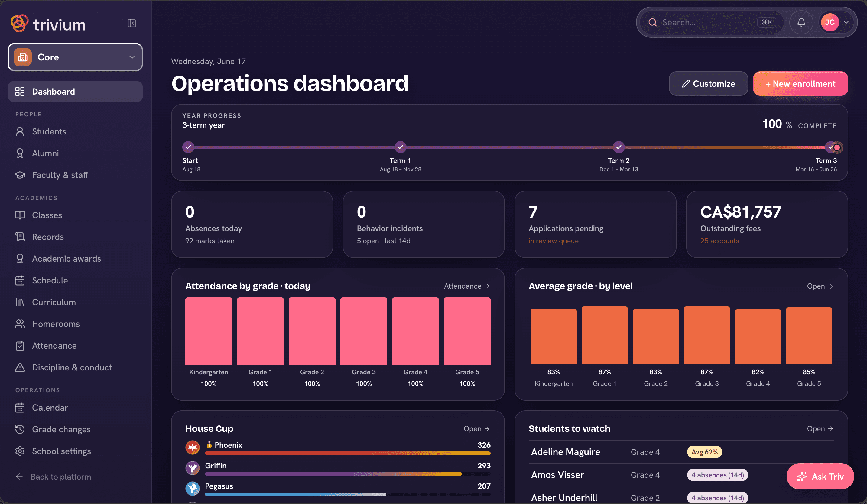Click the Customize button
The height and width of the screenshot is (504, 867).
click(708, 83)
